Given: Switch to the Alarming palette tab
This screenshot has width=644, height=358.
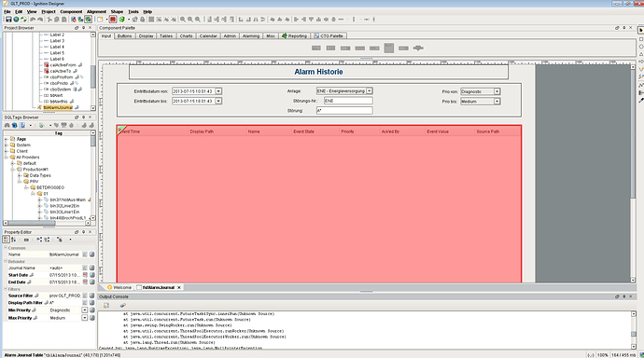Looking at the screenshot, I should point(250,36).
